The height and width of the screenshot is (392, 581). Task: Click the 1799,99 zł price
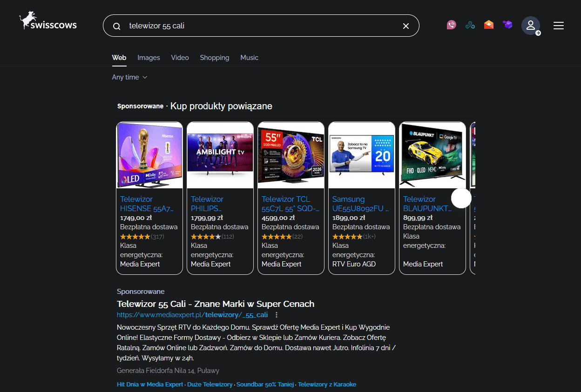[207, 218]
